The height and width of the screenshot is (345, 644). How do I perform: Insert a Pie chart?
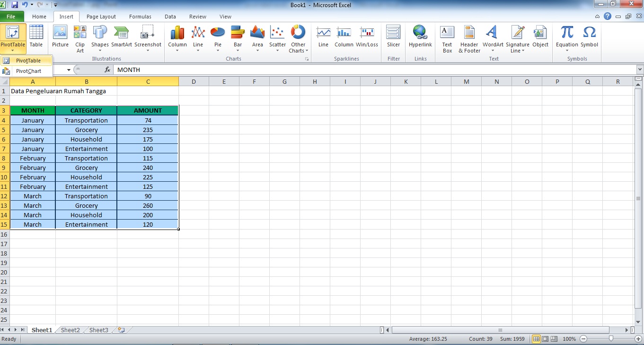[217, 37]
